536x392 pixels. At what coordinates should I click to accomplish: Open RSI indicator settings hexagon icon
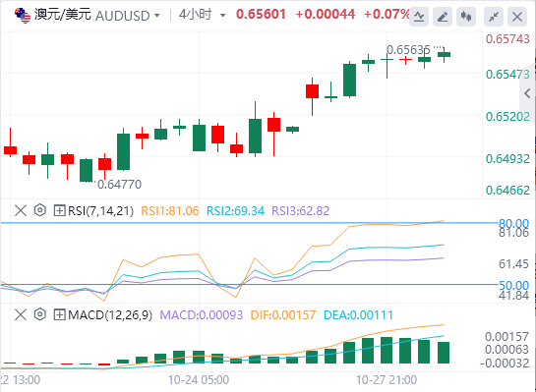point(40,210)
